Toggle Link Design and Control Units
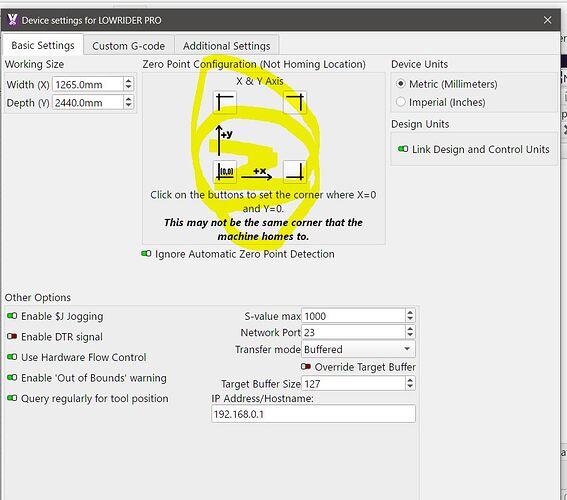This screenshot has height=500, width=567. [403, 149]
